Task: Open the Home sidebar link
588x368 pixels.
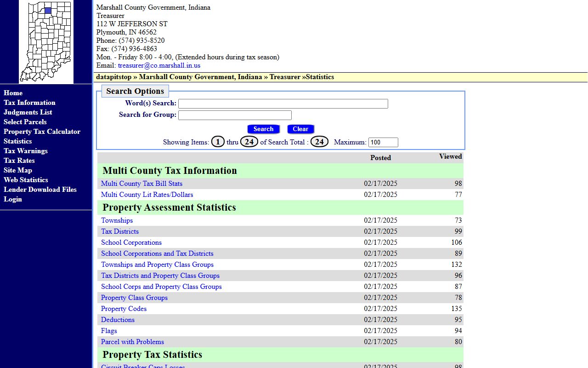Action: click(13, 93)
